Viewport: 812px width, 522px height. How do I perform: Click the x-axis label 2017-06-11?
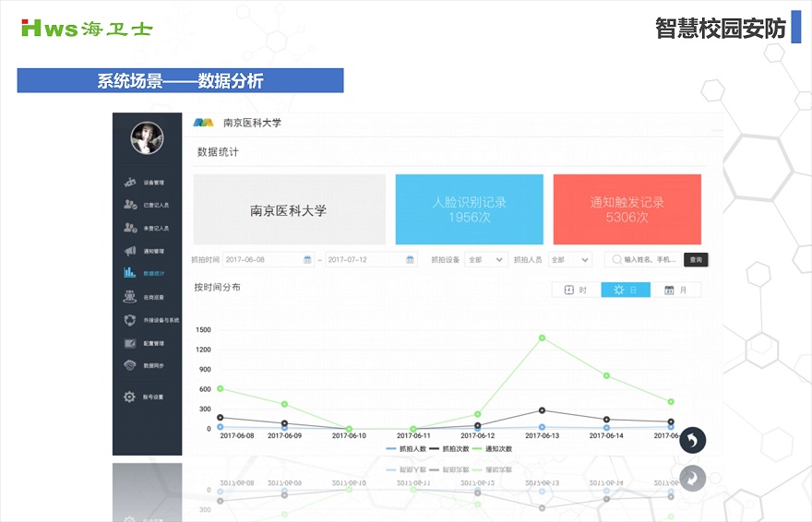coord(413,435)
